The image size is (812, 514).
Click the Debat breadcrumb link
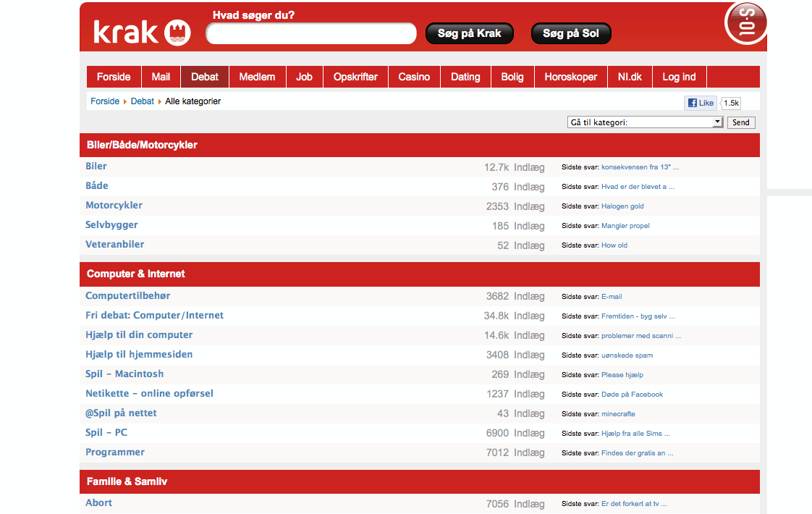click(x=143, y=101)
